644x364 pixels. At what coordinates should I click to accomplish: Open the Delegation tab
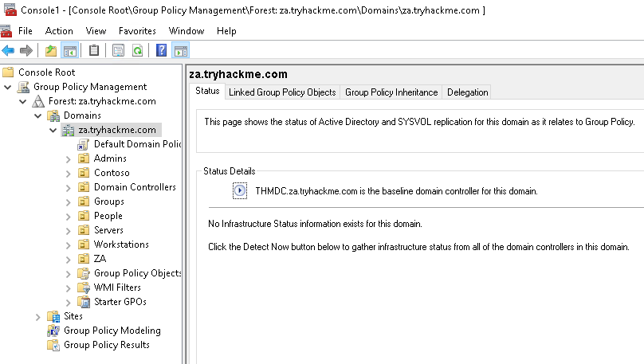pos(467,92)
